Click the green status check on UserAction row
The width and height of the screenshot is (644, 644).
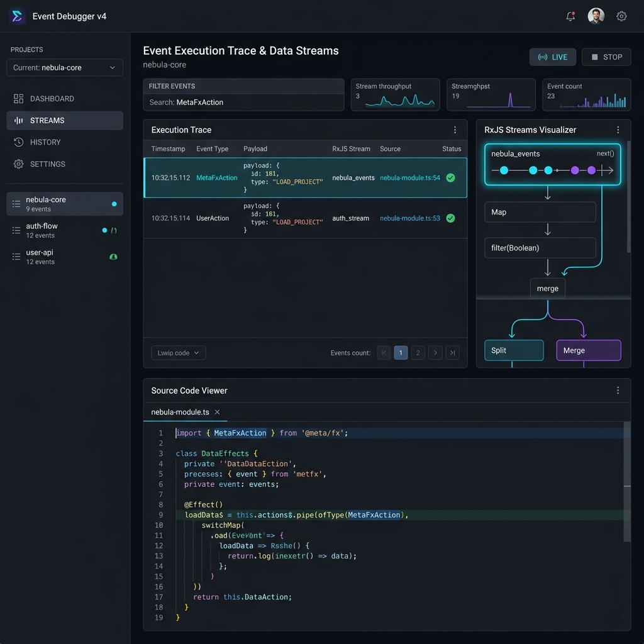click(x=450, y=218)
